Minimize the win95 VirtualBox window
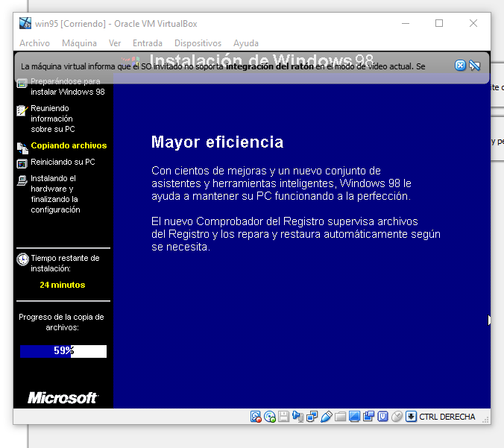The width and height of the screenshot is (504, 448). click(406, 23)
